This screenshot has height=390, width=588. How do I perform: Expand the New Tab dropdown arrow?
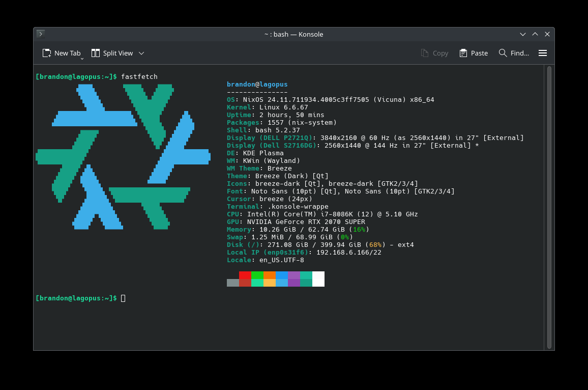click(x=82, y=59)
